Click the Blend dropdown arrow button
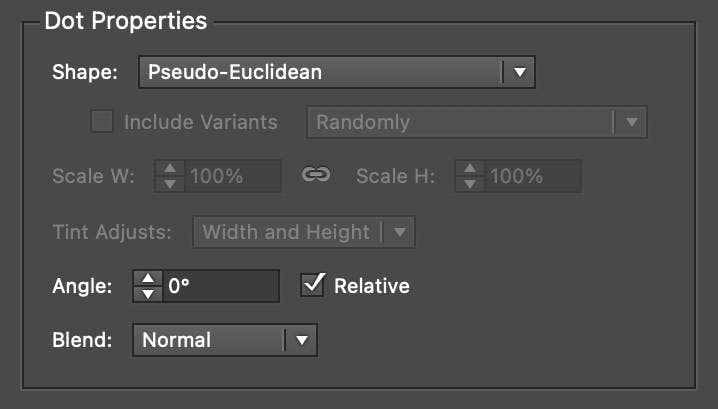This screenshot has height=409, width=718. (x=300, y=340)
